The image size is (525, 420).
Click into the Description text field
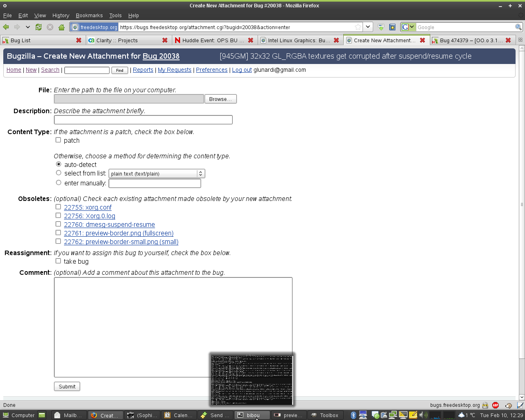coord(143,120)
